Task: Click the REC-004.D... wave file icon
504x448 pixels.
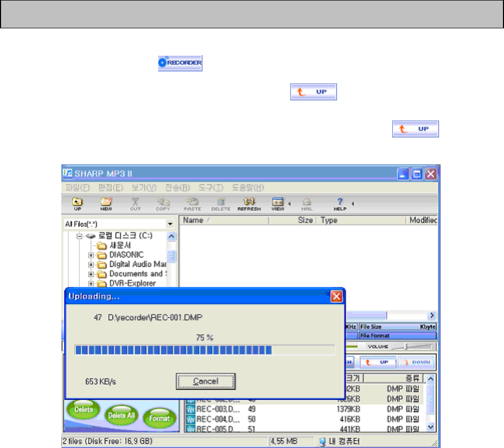Action: [191, 419]
